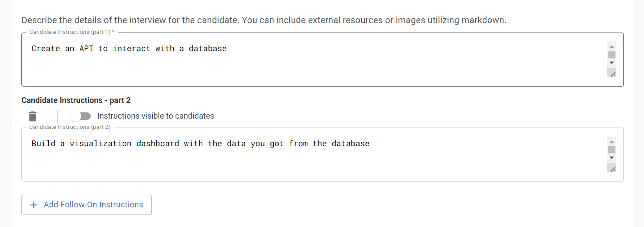This screenshot has height=227, width=644.
Task: Click the plus icon beside Add Follow-On Instructions
Action: [33, 205]
